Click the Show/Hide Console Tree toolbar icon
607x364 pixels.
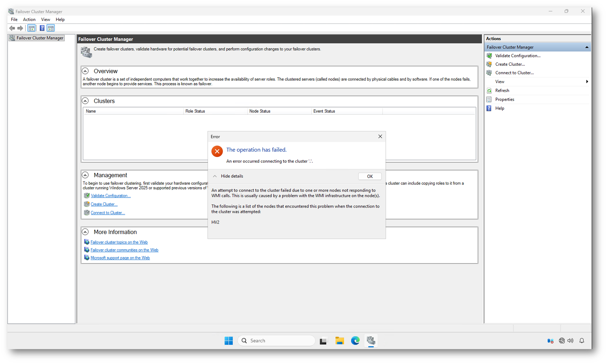32,28
